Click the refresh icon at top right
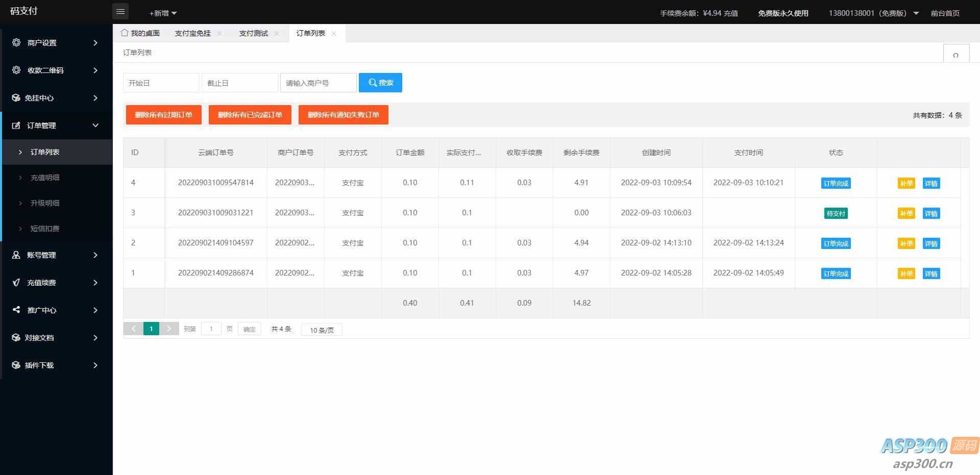The height and width of the screenshot is (475, 980). 955,55
